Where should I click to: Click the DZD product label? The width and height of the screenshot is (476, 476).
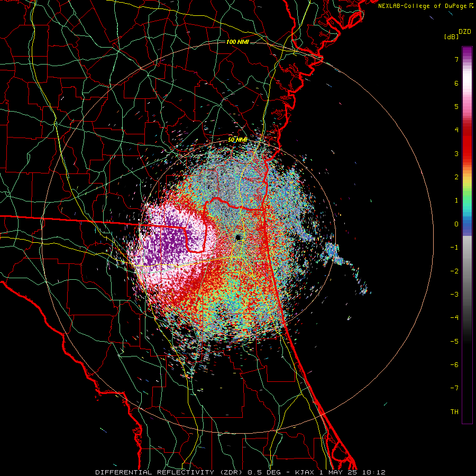click(464, 32)
